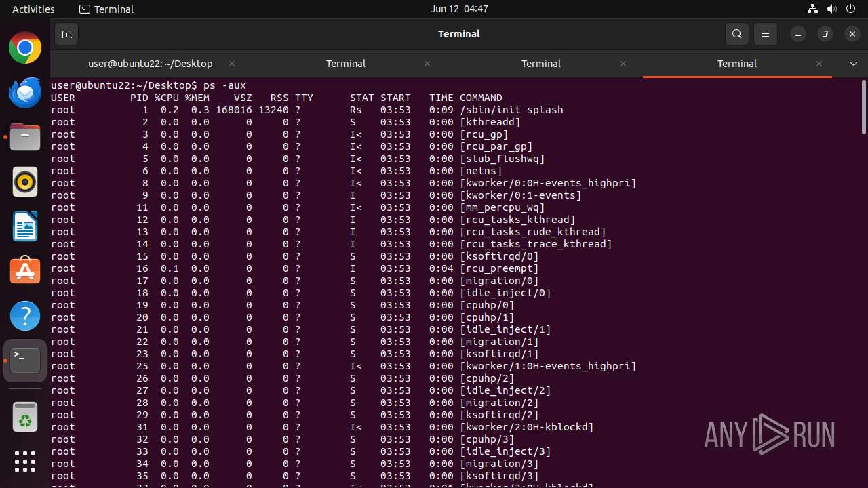Image resolution: width=868 pixels, height=488 pixels.
Task: Click the '[slub_flushwq]' process entry
Action: [x=502, y=159]
